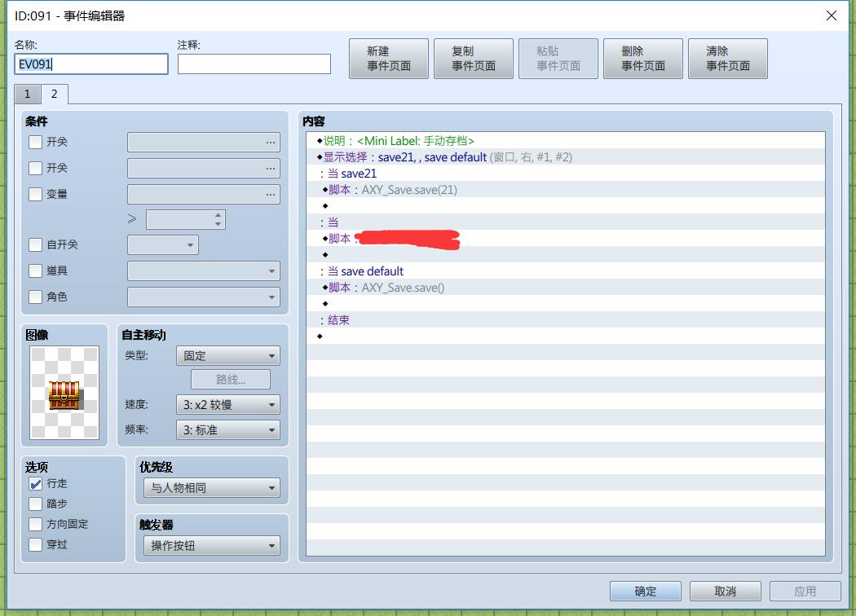Open the 优先级 dropdown showing 与人物相同
The image size is (856, 616).
click(212, 488)
